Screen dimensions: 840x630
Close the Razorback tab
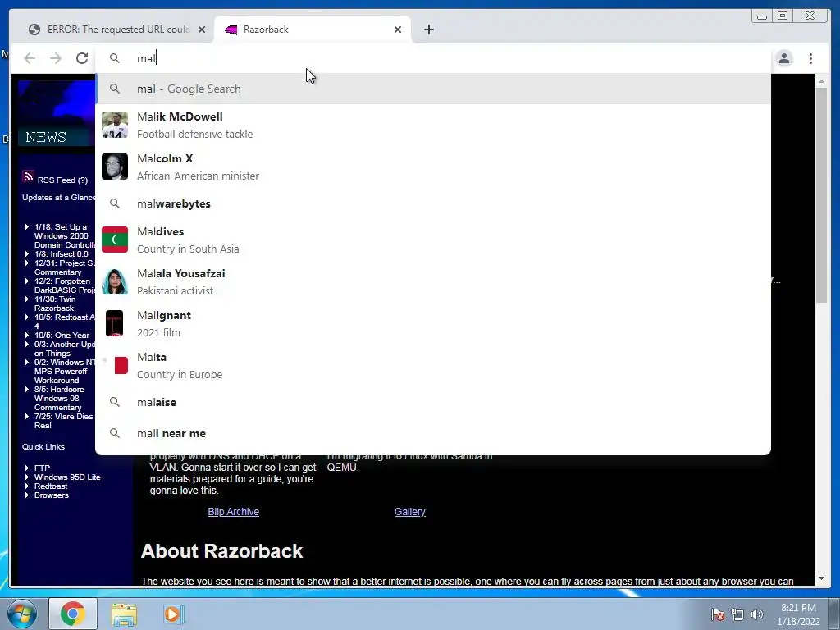point(398,30)
